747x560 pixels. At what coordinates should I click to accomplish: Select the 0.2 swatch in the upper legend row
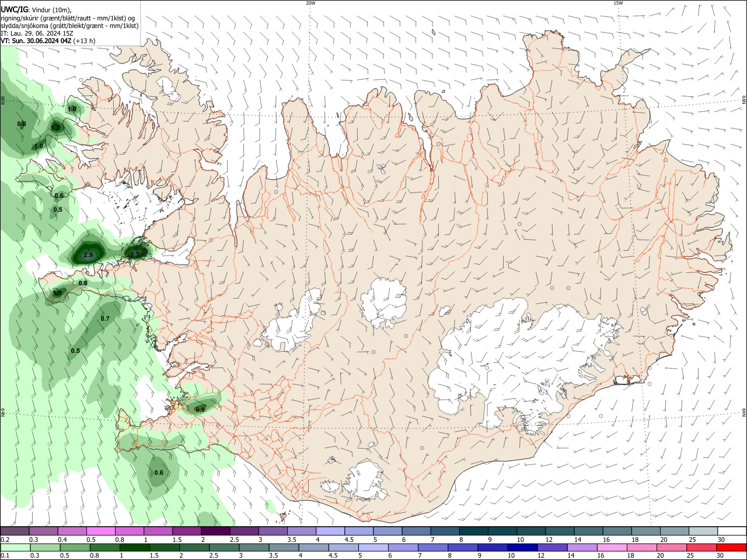(x=15, y=531)
